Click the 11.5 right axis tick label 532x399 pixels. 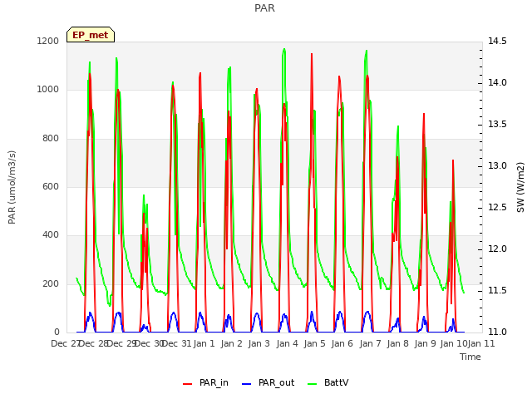[497, 290]
